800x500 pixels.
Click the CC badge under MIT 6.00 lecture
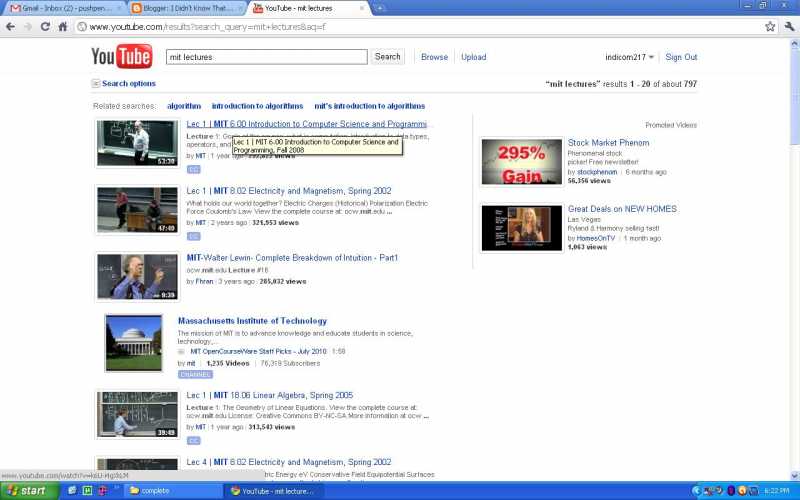point(194,169)
